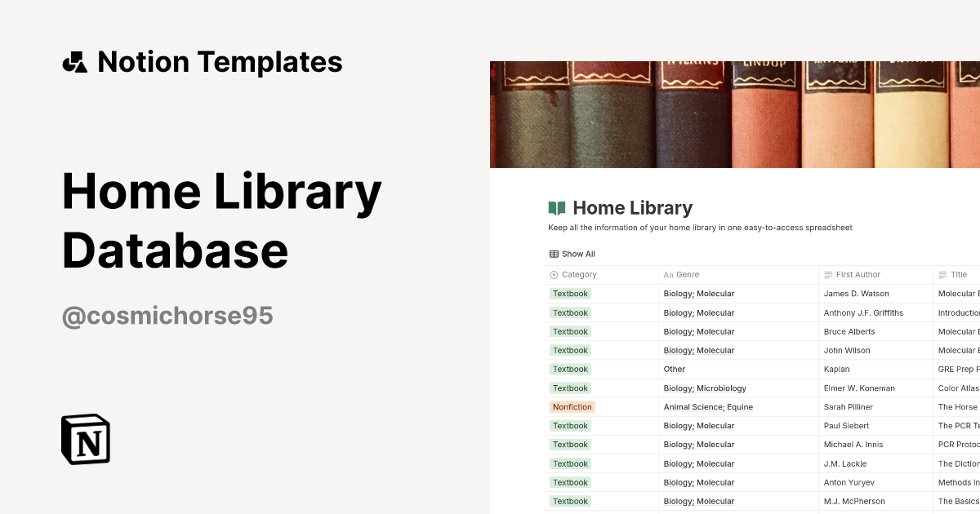Viewport: 980px width, 514px height.
Task: Open the @cosmichorse95 creator profile
Action: click(x=167, y=315)
